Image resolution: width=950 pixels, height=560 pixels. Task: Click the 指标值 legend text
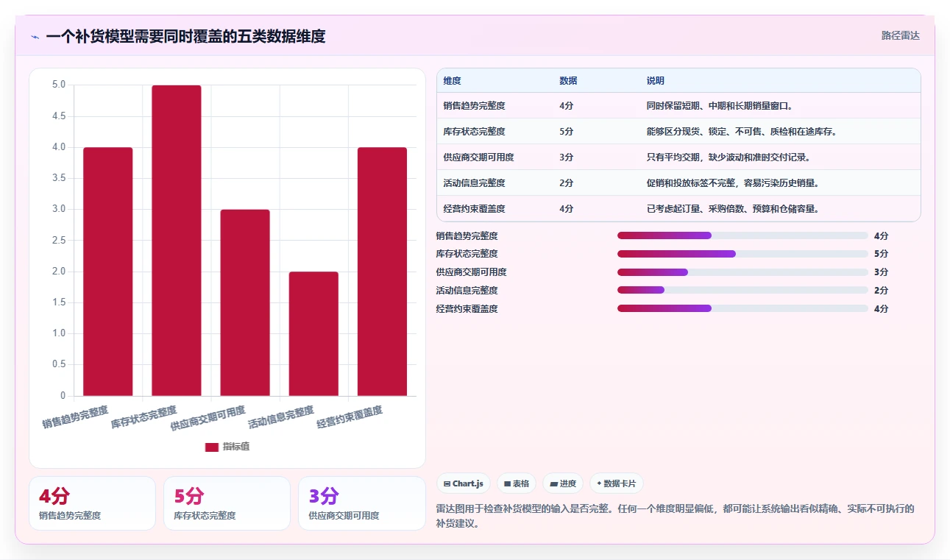(236, 447)
